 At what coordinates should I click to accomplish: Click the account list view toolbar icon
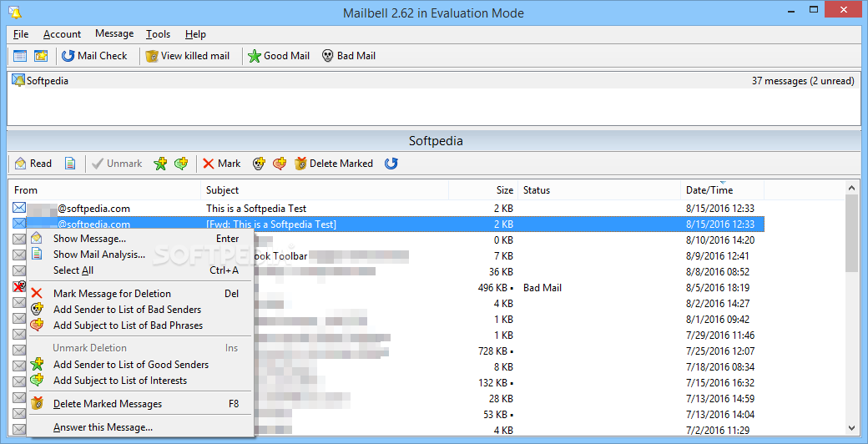20,56
